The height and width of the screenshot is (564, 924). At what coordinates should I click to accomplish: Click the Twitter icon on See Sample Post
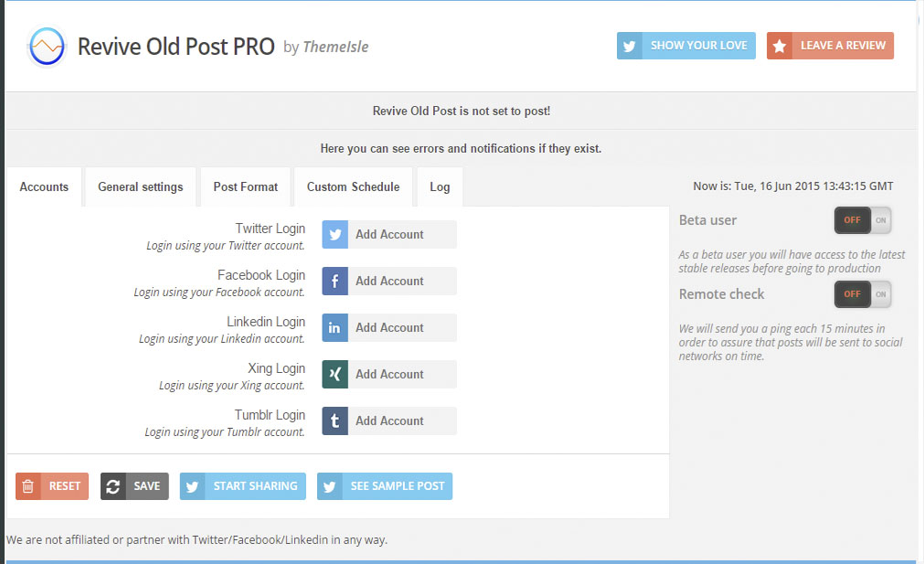click(329, 486)
